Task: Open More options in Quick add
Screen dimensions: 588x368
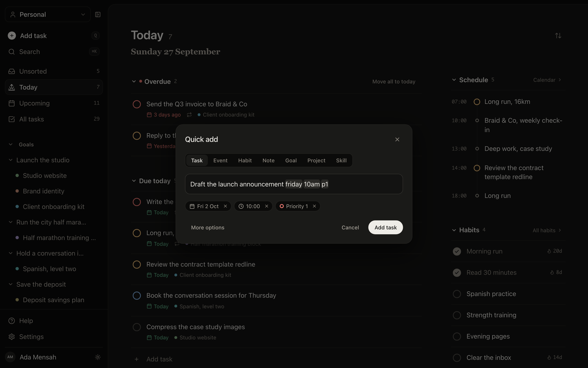Action: (208, 227)
